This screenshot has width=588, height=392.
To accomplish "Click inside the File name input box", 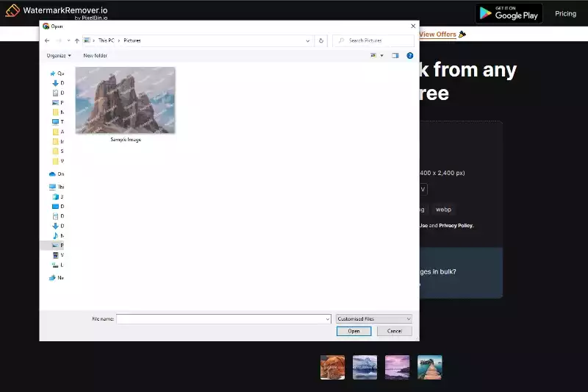I will pyautogui.click(x=221, y=319).
